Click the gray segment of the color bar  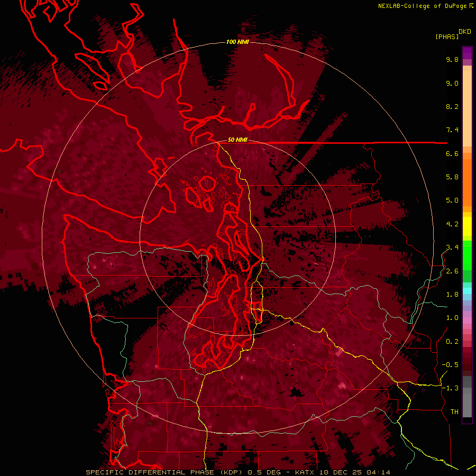467,396
